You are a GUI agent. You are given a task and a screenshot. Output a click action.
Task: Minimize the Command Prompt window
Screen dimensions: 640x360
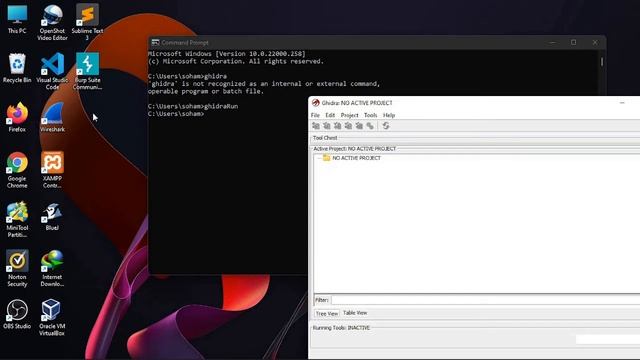[552, 42]
